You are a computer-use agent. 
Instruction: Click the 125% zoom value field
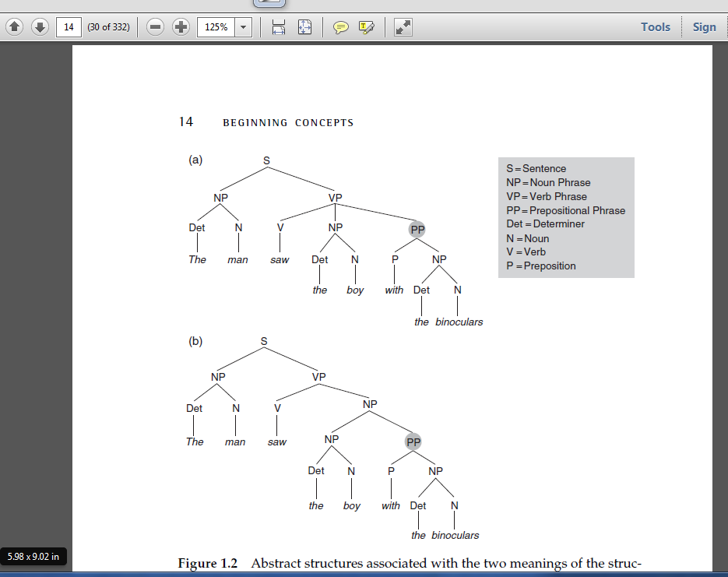(x=216, y=27)
